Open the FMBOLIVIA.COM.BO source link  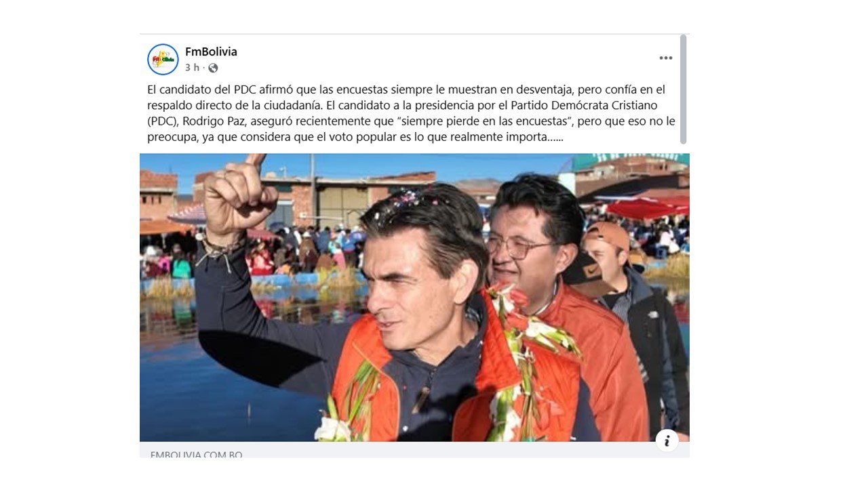(196, 454)
